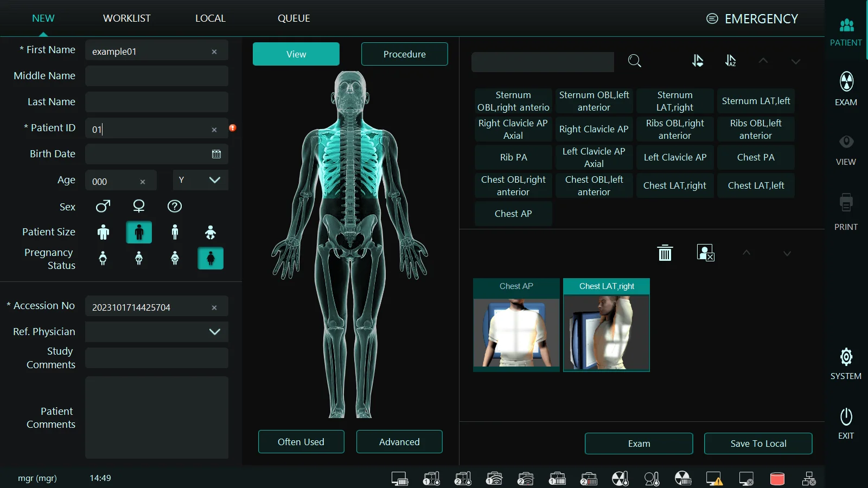868x488 pixels.
Task: Collapse the view list with down chevron
Action: 787,253
